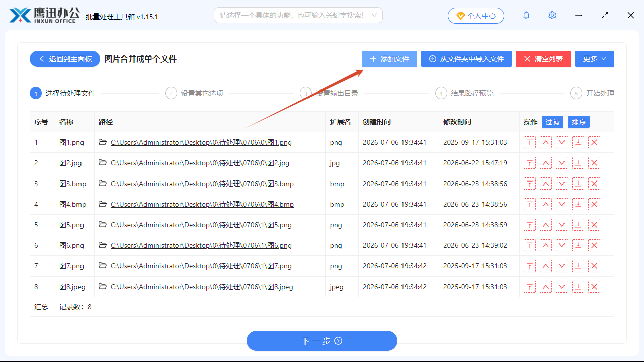
Task: Delete the 图2.jpg row
Action: [x=594, y=163]
